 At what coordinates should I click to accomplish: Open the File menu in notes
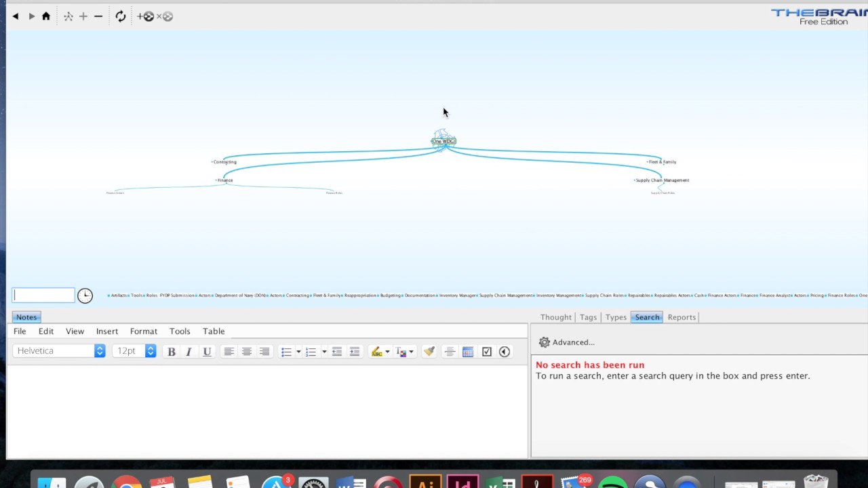pos(20,331)
